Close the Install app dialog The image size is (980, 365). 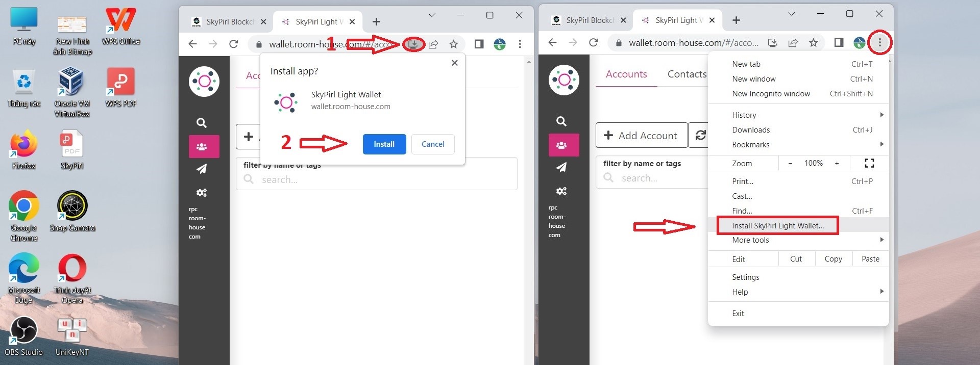tap(455, 63)
